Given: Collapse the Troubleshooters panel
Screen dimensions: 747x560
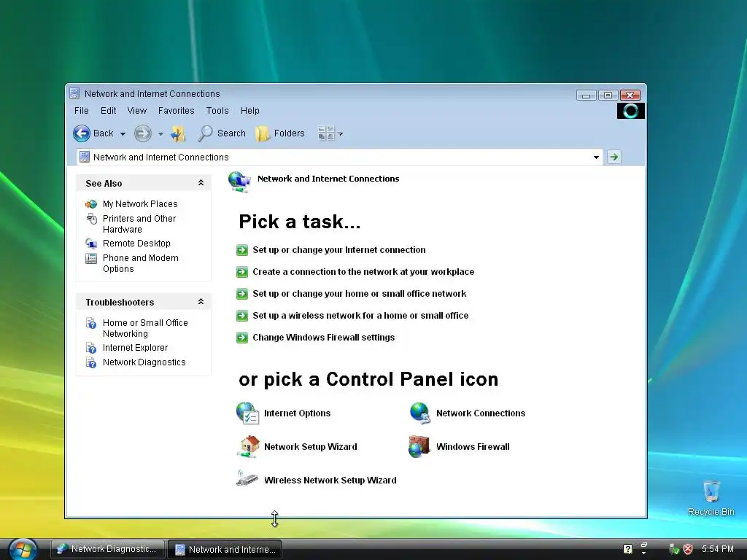Looking at the screenshot, I should 201,302.
